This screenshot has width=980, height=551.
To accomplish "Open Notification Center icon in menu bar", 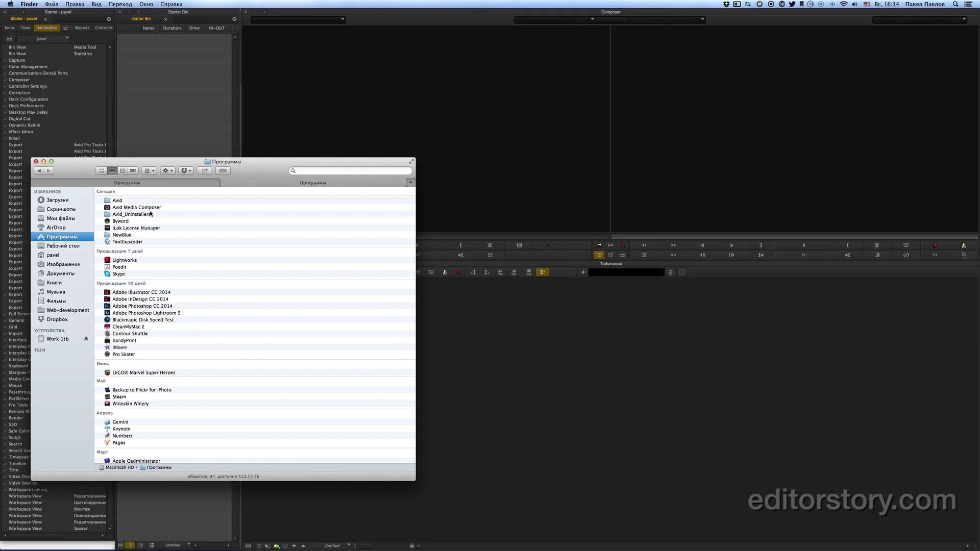I will [x=968, y=4].
